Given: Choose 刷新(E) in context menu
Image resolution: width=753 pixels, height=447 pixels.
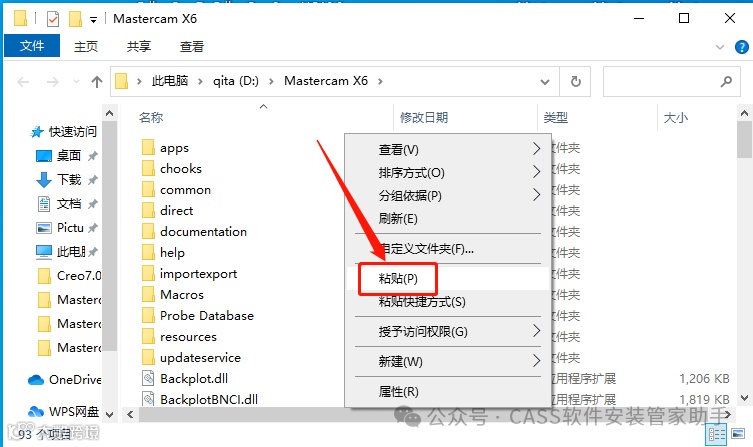Looking at the screenshot, I should 448,218.
